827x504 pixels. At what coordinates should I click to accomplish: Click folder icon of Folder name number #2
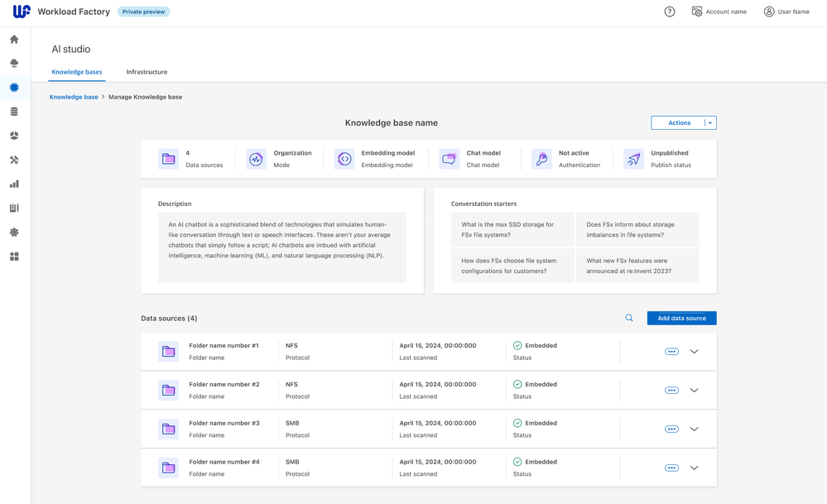pyautogui.click(x=168, y=390)
